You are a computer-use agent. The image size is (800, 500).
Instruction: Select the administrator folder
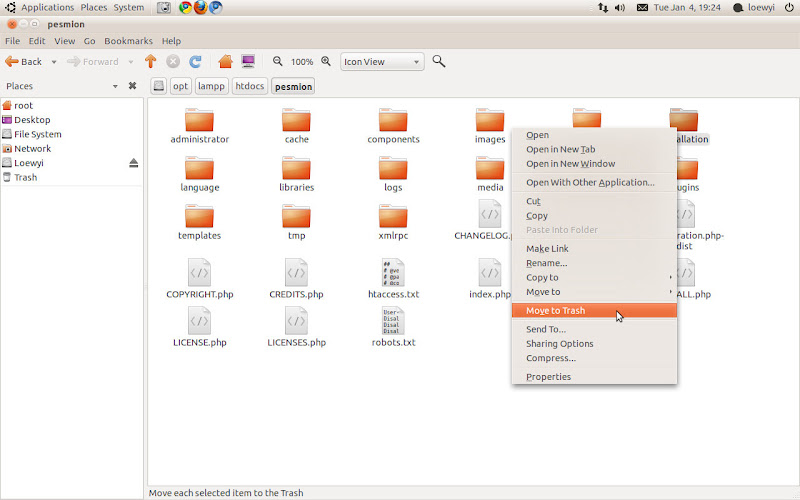point(199,126)
